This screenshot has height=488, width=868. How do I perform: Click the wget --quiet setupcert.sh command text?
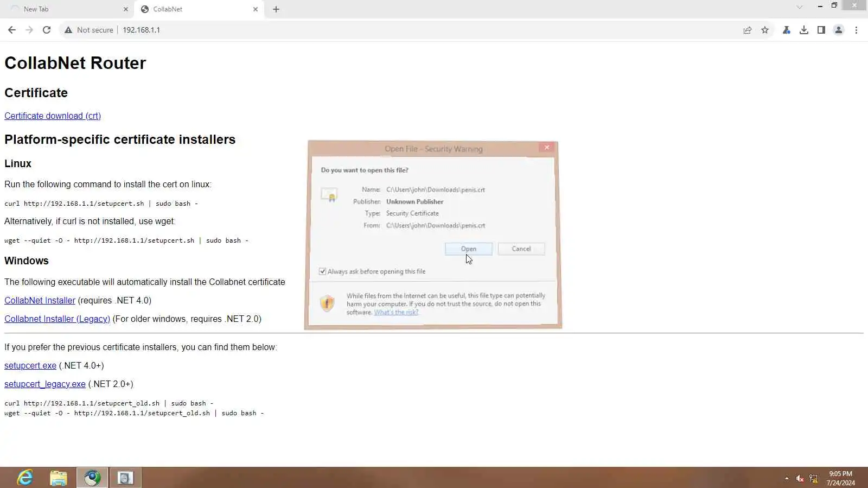click(126, 240)
